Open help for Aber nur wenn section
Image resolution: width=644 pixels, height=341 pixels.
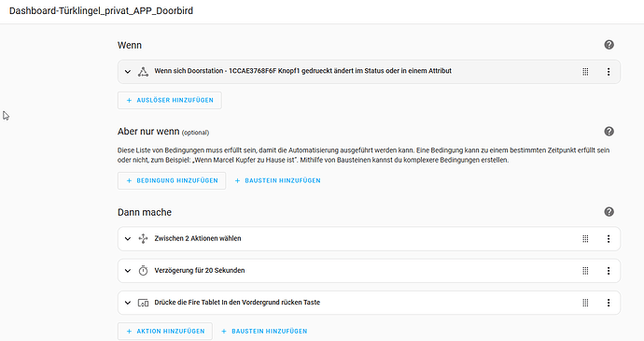tap(609, 131)
